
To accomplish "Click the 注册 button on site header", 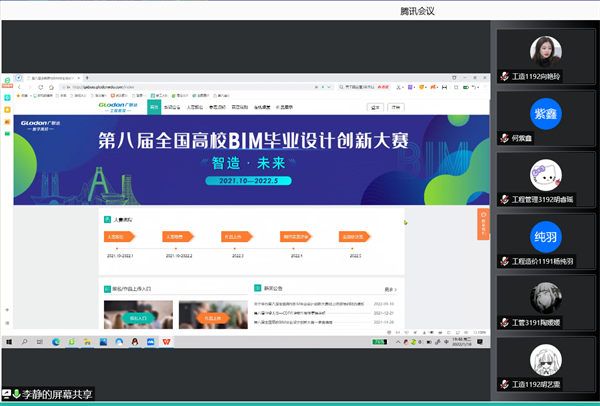I will (x=396, y=108).
